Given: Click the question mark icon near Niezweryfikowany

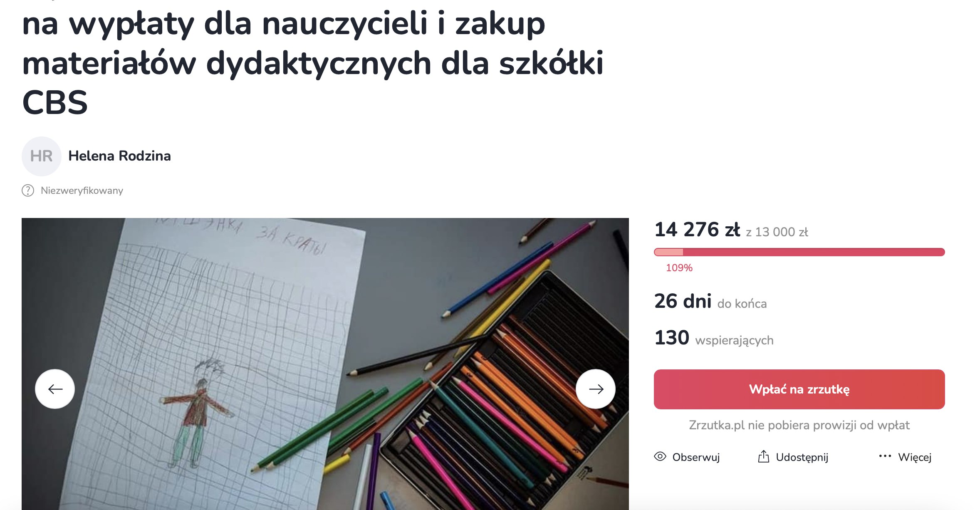Looking at the screenshot, I should [28, 191].
